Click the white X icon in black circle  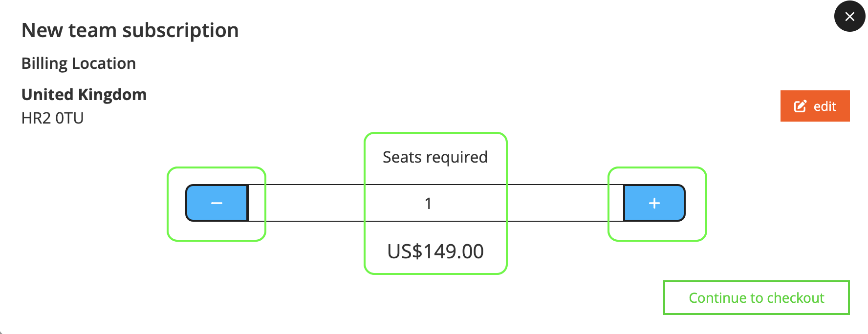tap(849, 17)
